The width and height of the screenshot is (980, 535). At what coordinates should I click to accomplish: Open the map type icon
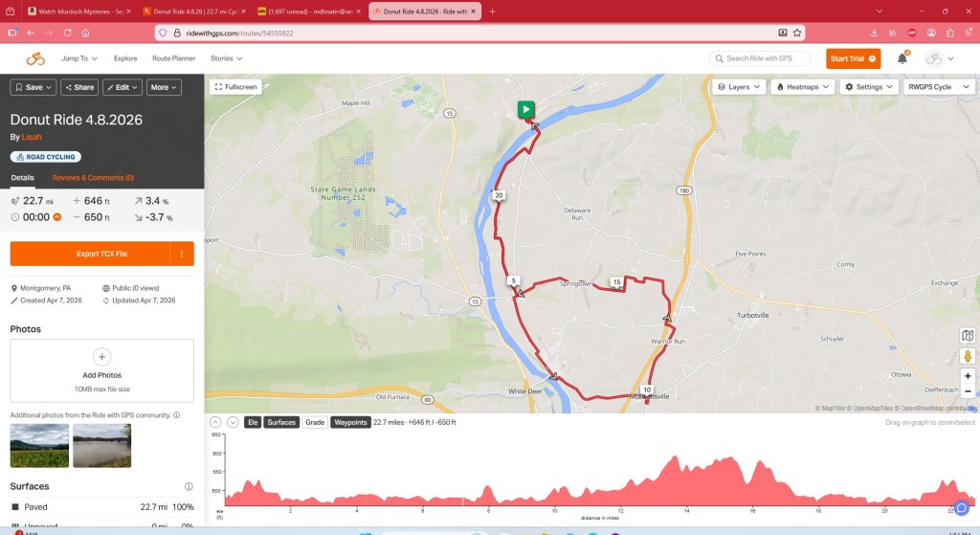click(968, 336)
